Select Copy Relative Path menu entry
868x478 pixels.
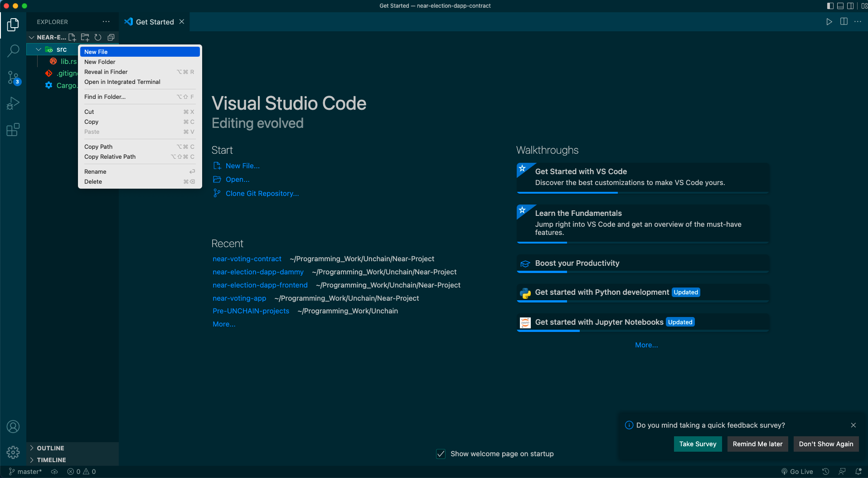pos(140,156)
